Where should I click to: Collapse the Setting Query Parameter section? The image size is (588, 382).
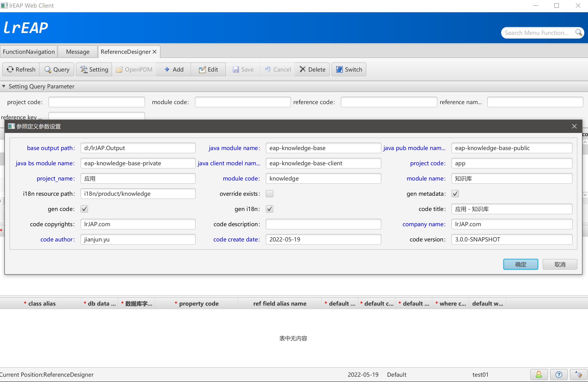4,86
